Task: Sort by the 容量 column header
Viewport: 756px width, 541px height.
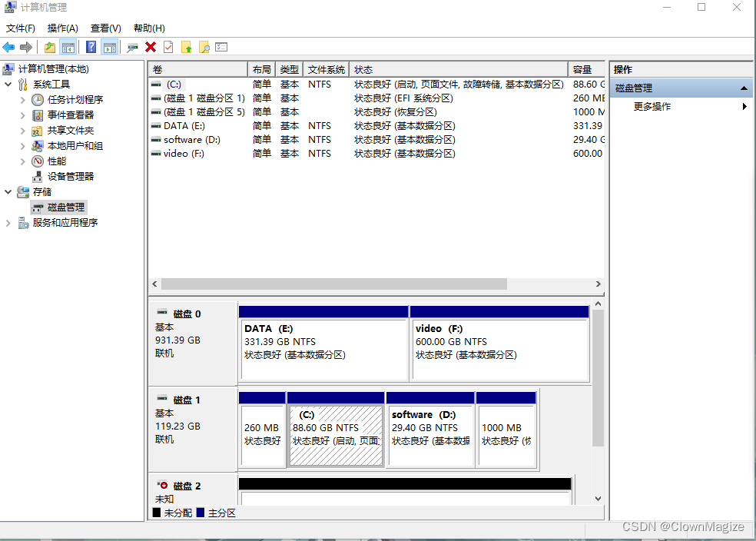Action: tap(586, 70)
